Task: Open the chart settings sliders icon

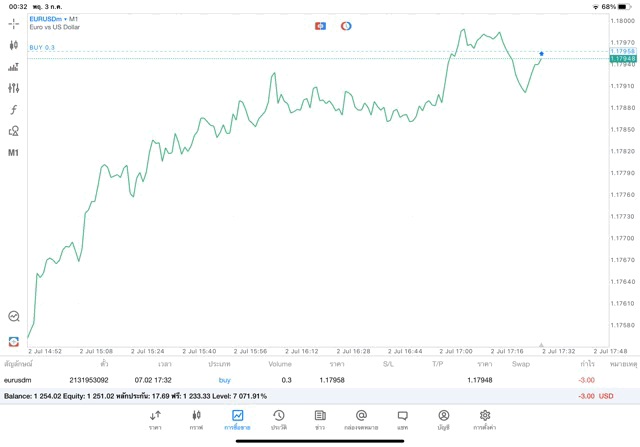Action: pyautogui.click(x=13, y=67)
